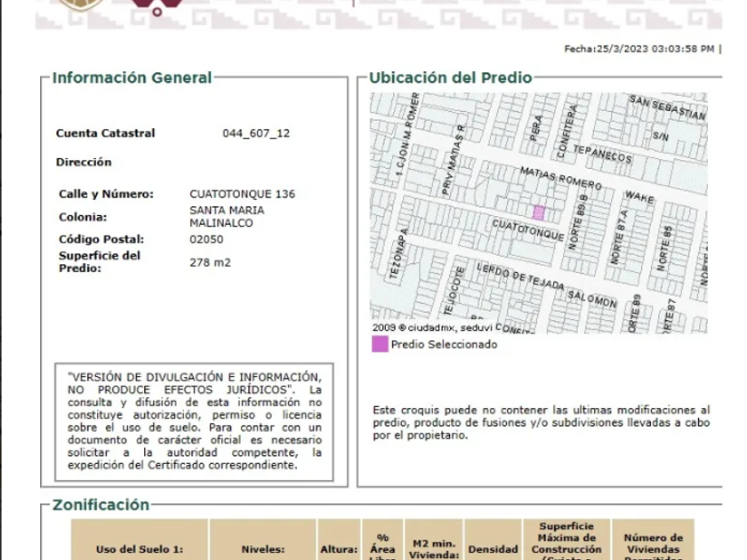
Task: Click the Superficie del Predio field label
Action: [x=100, y=262]
